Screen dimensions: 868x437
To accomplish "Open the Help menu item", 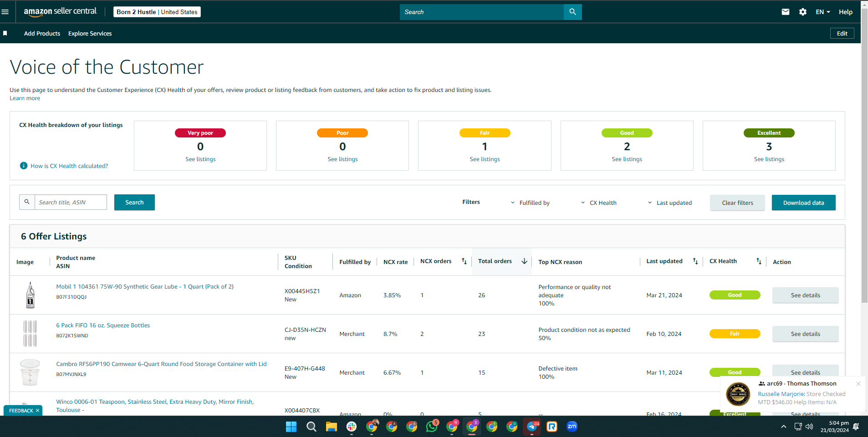I will click(845, 12).
